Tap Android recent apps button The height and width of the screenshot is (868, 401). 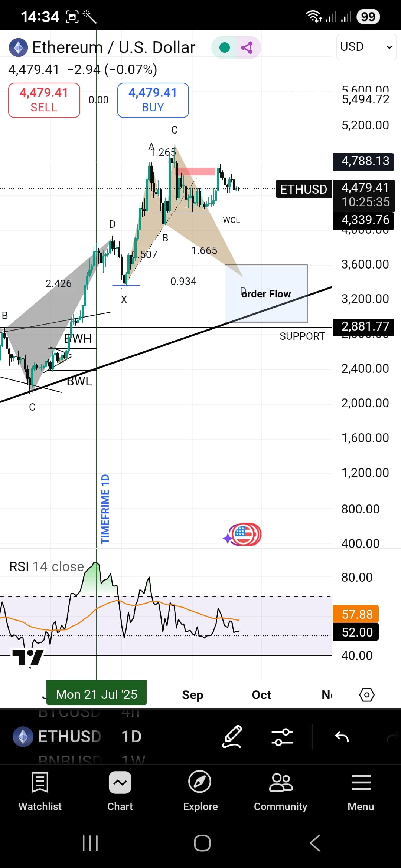tap(90, 843)
